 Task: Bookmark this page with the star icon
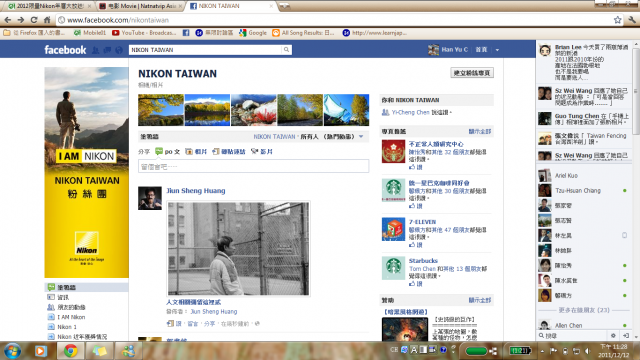pos(618,20)
